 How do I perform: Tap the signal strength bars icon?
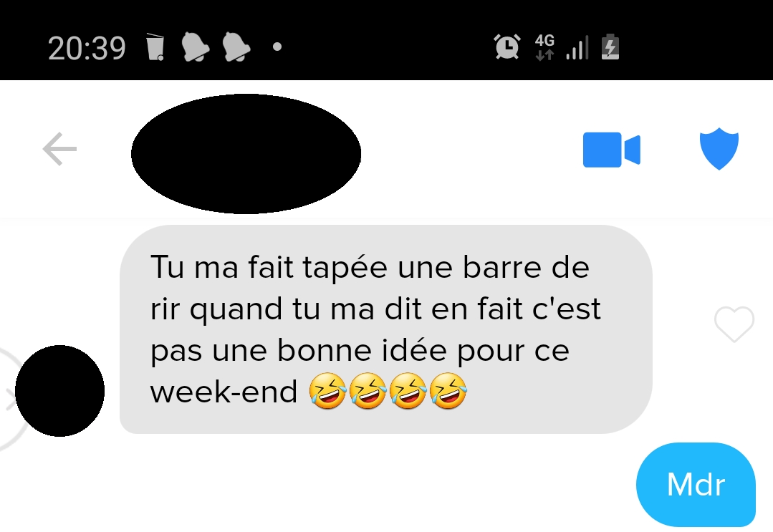click(x=577, y=47)
